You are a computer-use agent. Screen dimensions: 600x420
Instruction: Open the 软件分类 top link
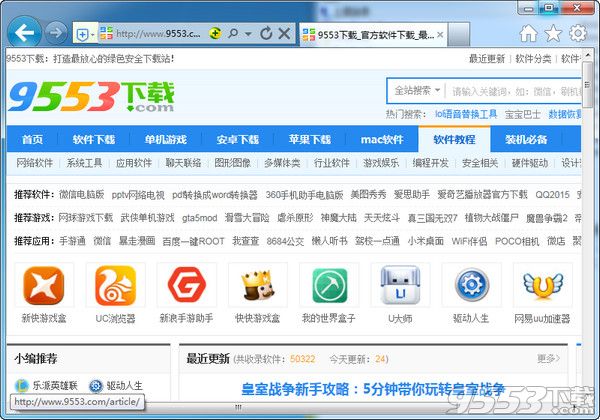tap(533, 59)
